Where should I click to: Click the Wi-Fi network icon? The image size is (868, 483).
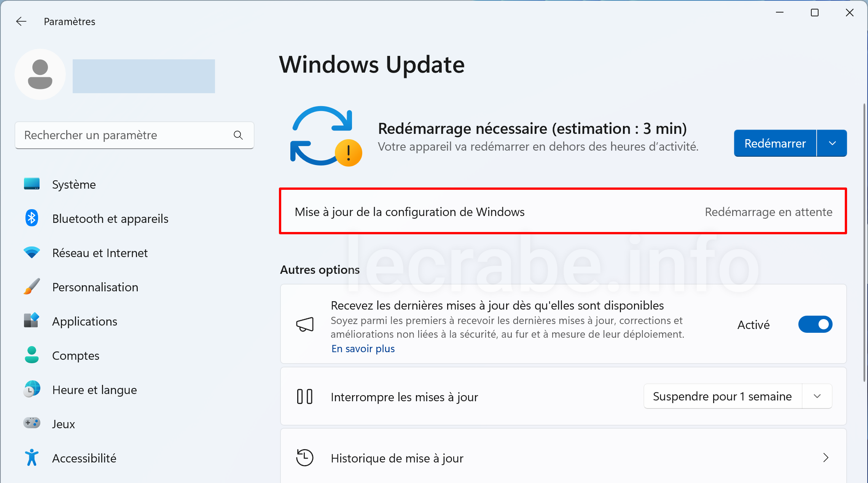[x=32, y=253]
